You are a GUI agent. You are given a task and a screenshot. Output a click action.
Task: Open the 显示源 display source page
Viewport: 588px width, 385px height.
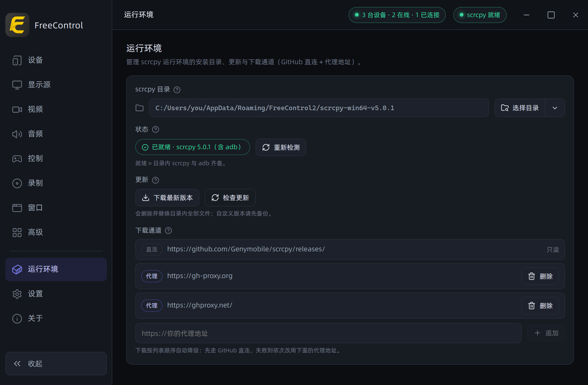tap(56, 85)
